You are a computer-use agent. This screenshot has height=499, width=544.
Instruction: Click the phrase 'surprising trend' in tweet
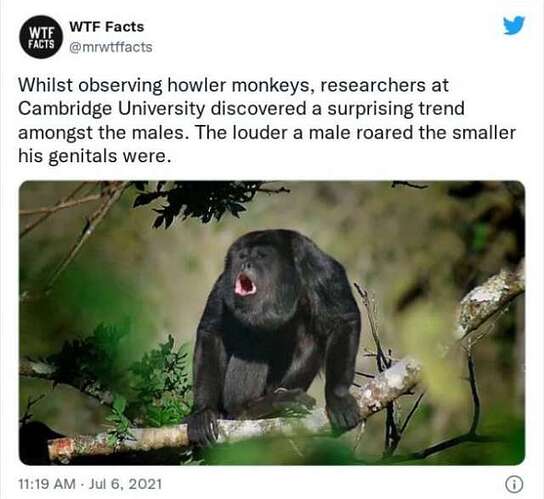396,109
